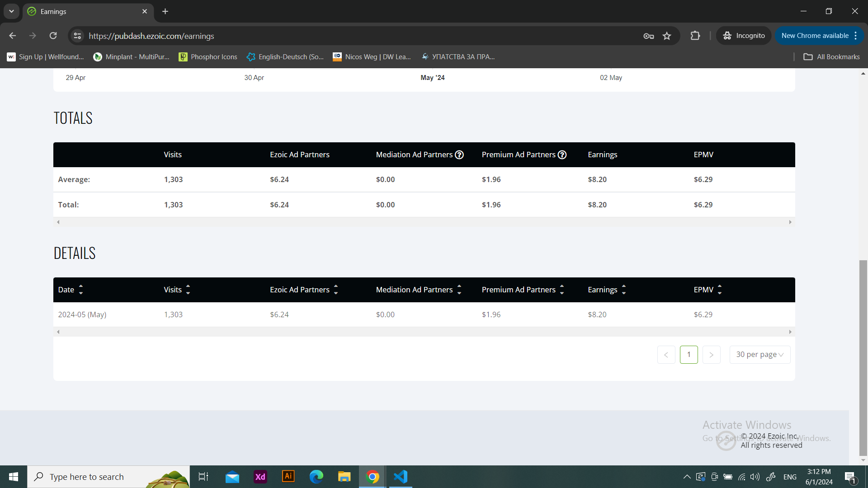Screen dimensions: 868x488
Task: Open Phosphor Icons bookmark
Action: click(208, 57)
